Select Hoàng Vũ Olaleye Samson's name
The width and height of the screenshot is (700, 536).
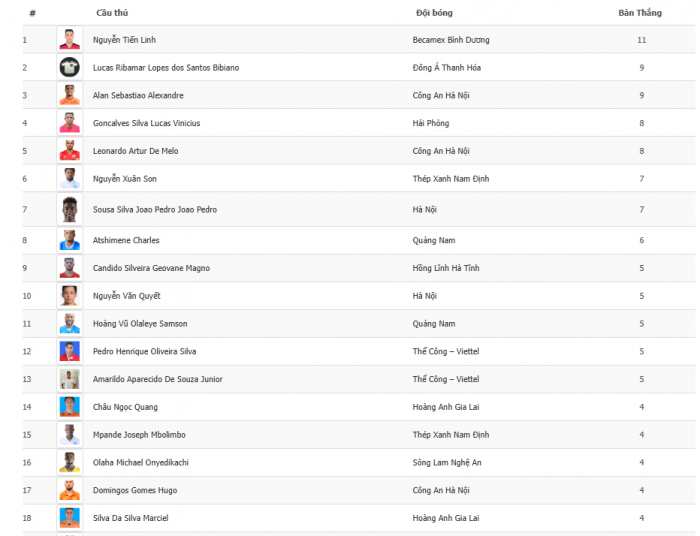click(x=140, y=324)
